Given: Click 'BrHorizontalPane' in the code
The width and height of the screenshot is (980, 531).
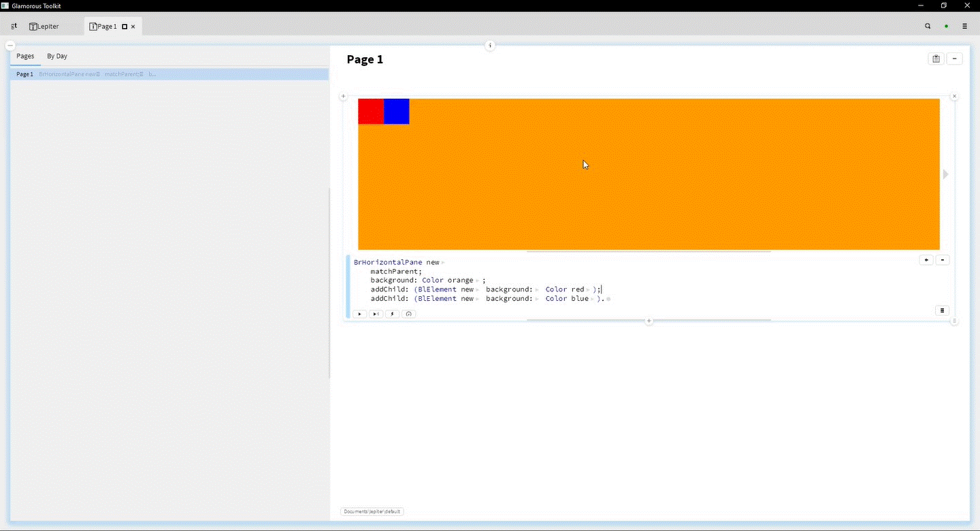Looking at the screenshot, I should 388,262.
